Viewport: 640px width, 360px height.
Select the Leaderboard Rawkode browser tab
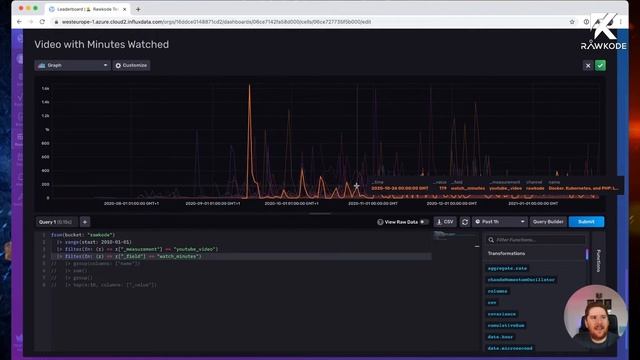(x=87, y=9)
